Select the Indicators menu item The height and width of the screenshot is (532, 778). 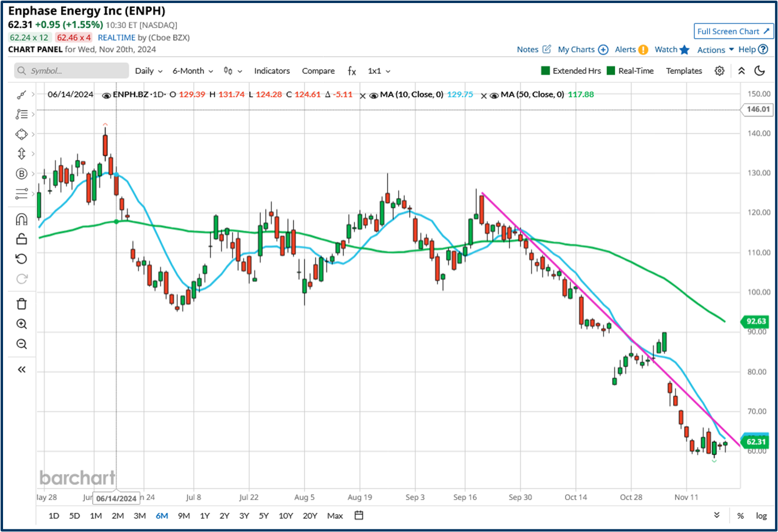[272, 71]
